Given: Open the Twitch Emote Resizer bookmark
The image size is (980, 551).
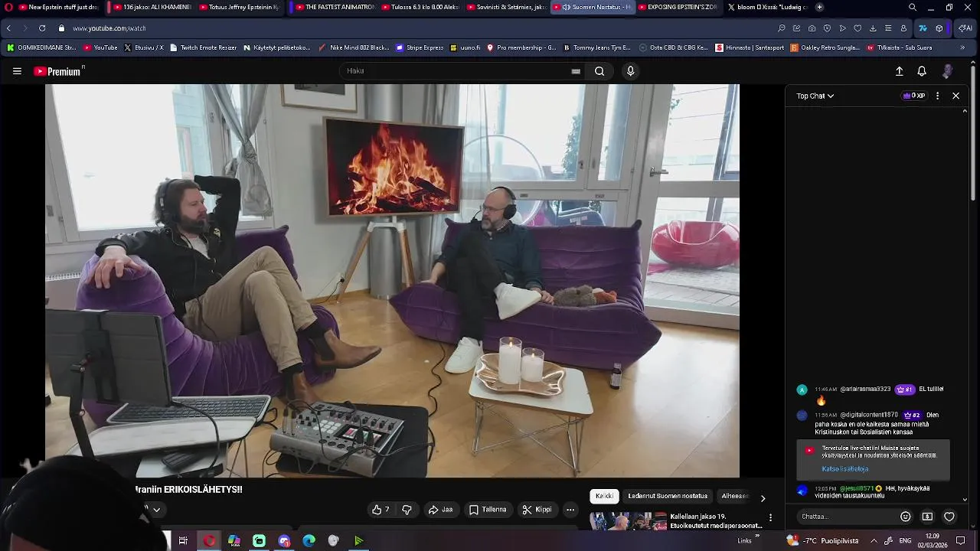Looking at the screenshot, I should [204, 47].
